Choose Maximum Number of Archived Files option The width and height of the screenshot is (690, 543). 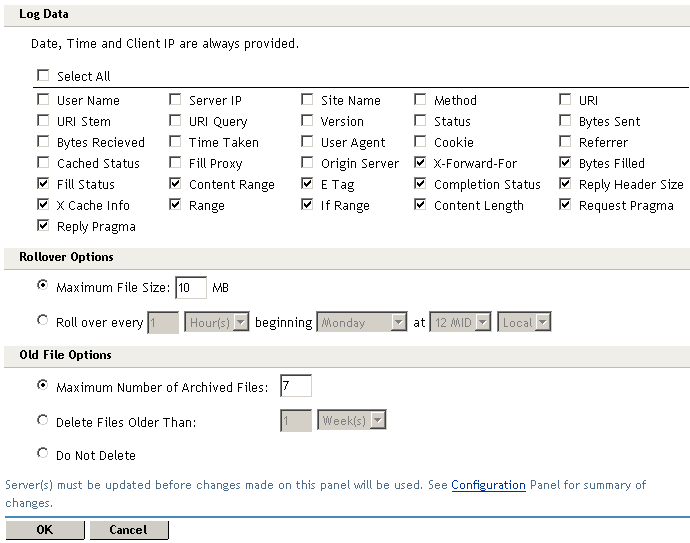point(43,385)
